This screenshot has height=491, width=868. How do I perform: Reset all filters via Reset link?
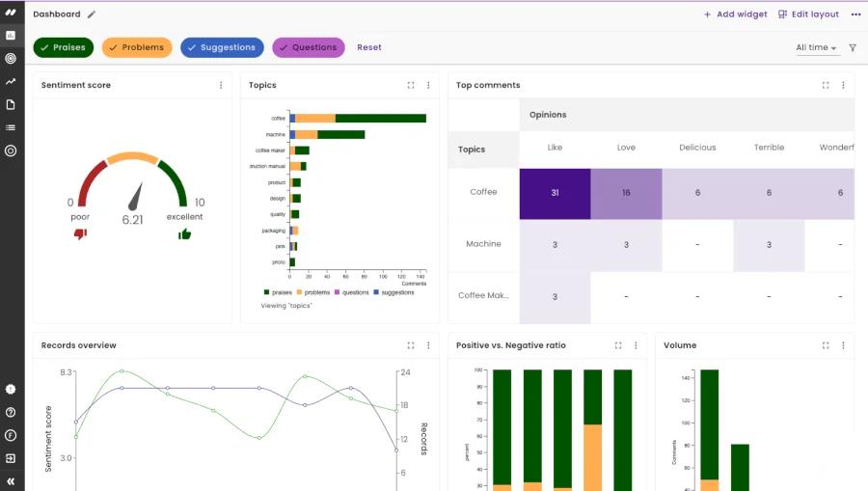(x=369, y=47)
